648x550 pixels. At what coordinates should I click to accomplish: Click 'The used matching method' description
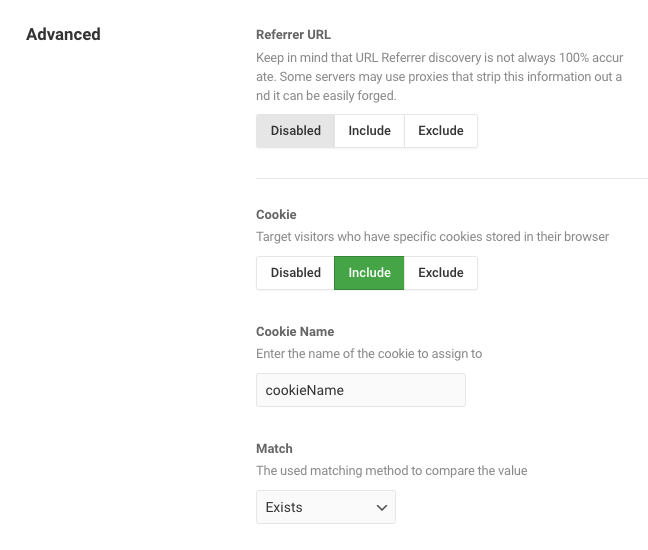pyautogui.click(x=391, y=471)
